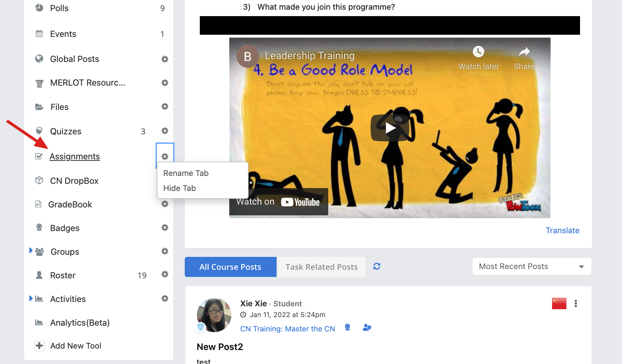Refresh the course posts feed

[377, 266]
